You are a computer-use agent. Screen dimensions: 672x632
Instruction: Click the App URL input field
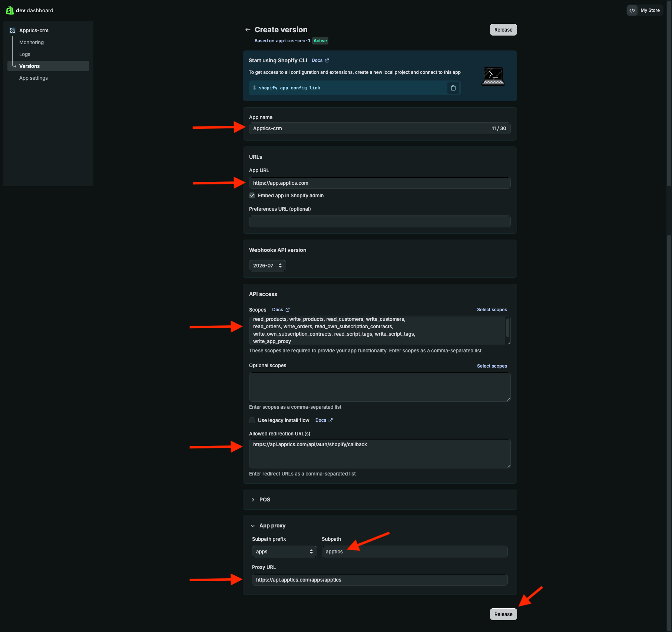point(380,183)
